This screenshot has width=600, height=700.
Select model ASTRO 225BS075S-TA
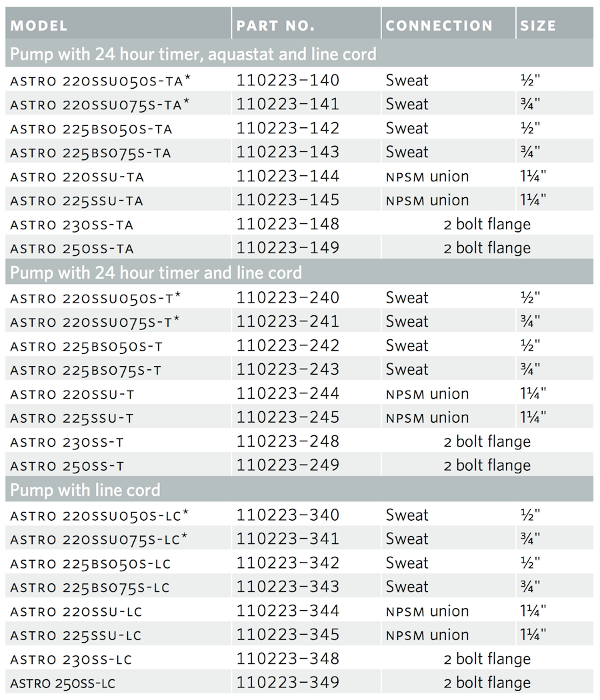(x=91, y=153)
